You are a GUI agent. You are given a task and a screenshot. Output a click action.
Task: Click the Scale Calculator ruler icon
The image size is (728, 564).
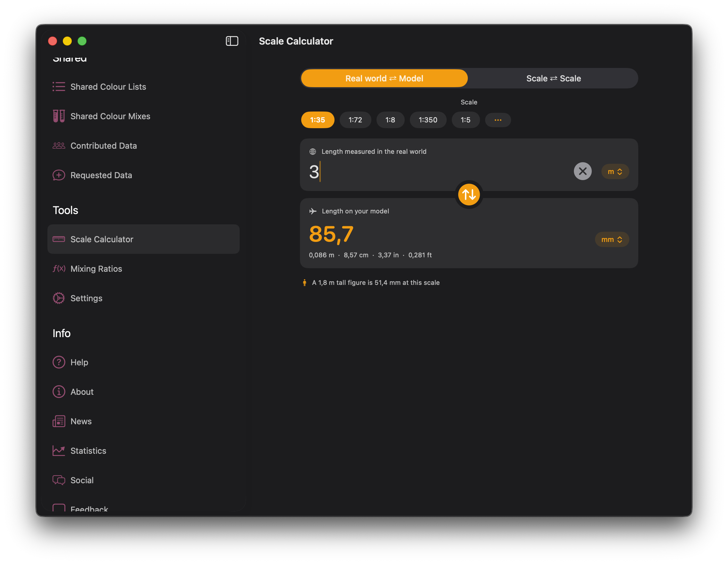(x=59, y=239)
